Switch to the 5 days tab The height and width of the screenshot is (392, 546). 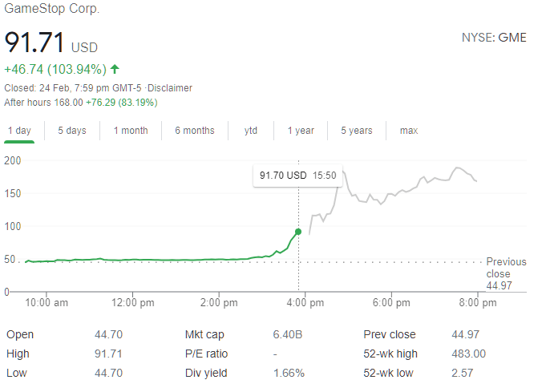coord(72,131)
